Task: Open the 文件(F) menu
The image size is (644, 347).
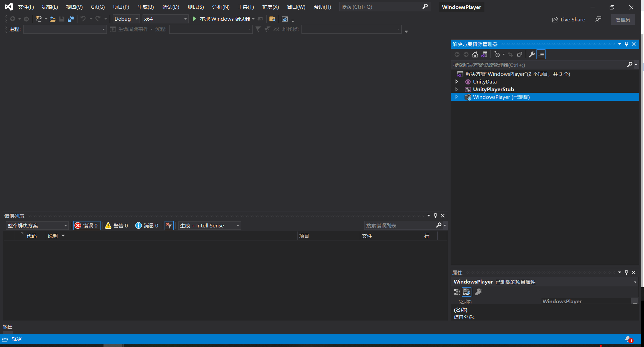Action: tap(26, 7)
